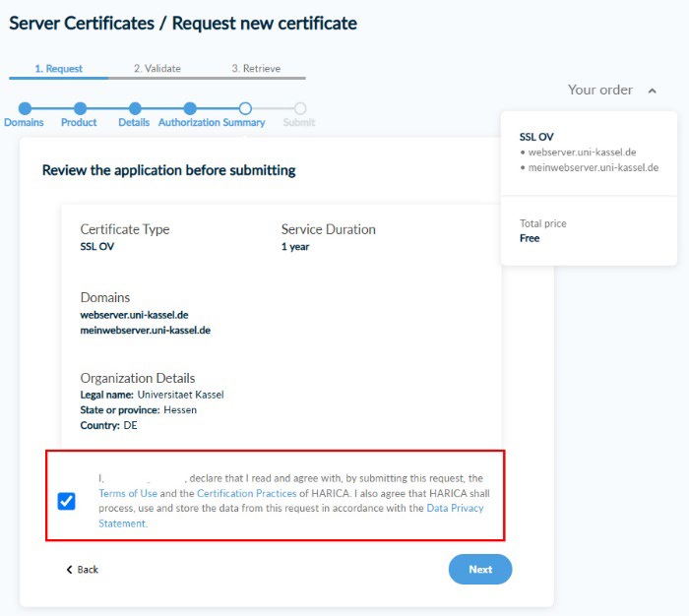Viewport: 689px width, 616px height.
Task: Click the Authorization step circle
Action: pyautogui.click(x=190, y=108)
